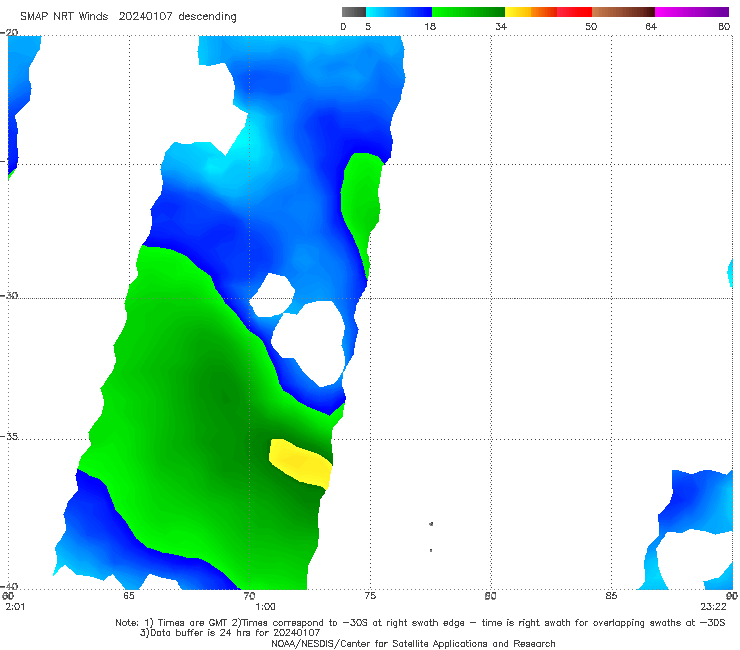Click the longitude label '75'
Viewport: 740px width, 650px height.
pos(370,596)
